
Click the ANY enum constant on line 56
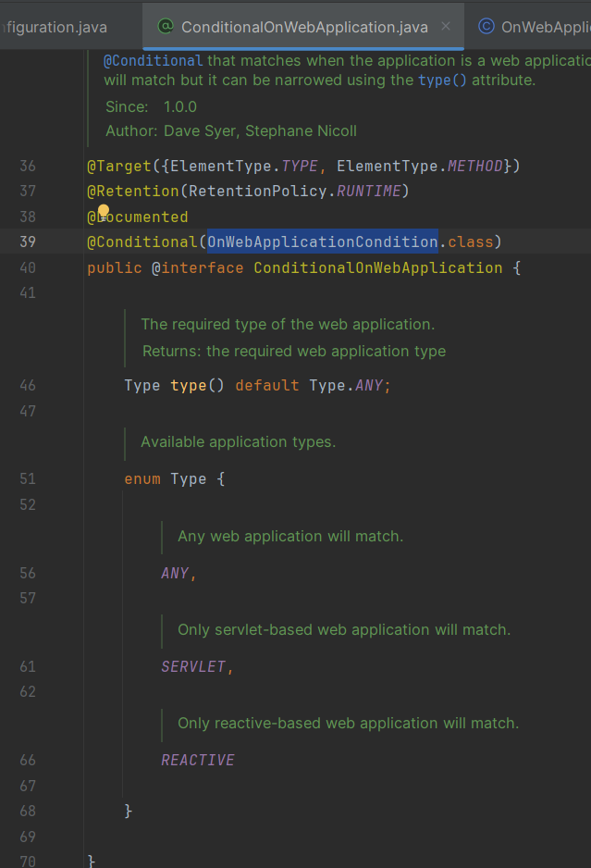click(175, 573)
